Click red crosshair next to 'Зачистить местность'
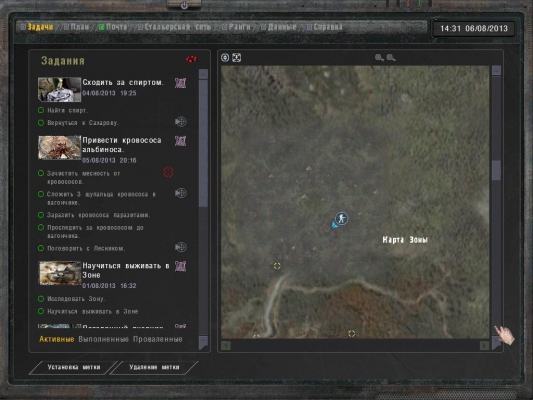Image resolution: width=533 pixels, height=400 pixels. coord(168,172)
